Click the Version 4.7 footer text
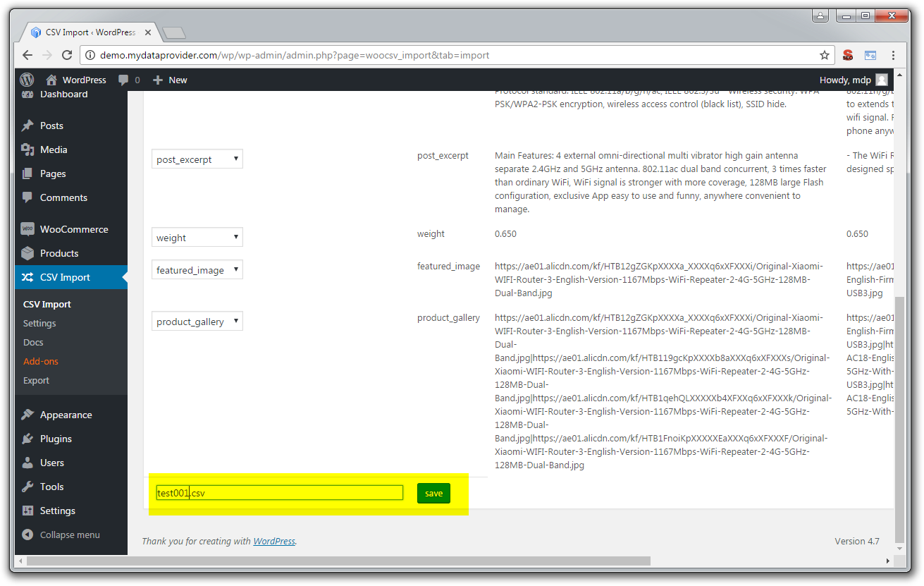 click(x=857, y=541)
